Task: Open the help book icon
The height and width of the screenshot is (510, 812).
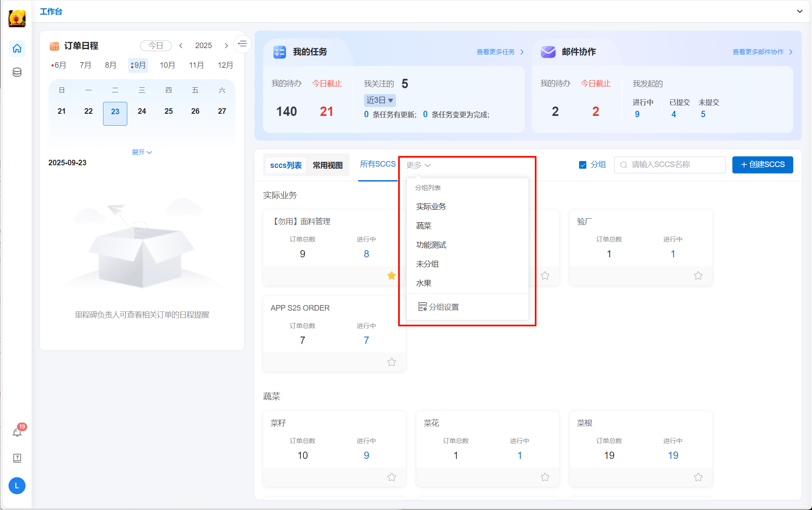Action: click(17, 458)
